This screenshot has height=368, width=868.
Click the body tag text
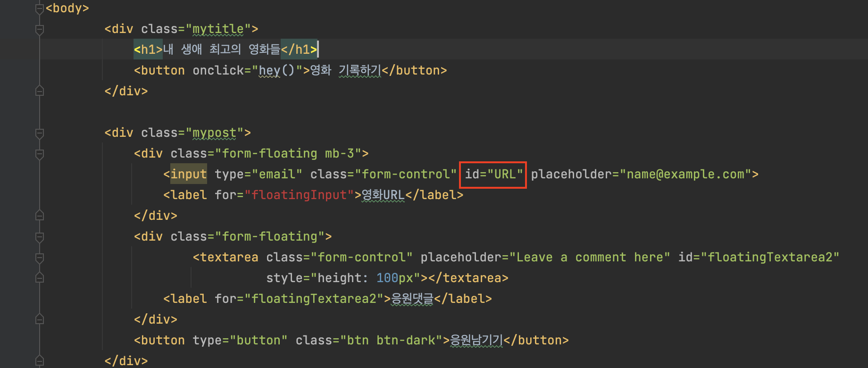[67, 8]
